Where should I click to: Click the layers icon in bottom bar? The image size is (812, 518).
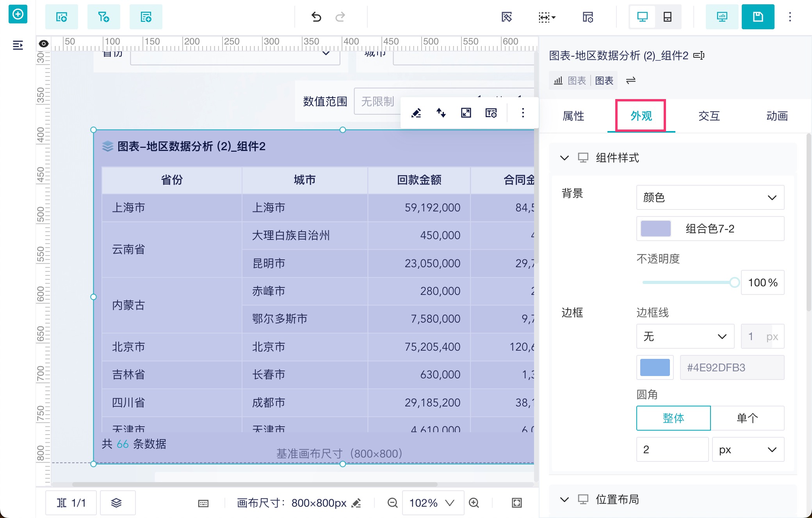[117, 503]
